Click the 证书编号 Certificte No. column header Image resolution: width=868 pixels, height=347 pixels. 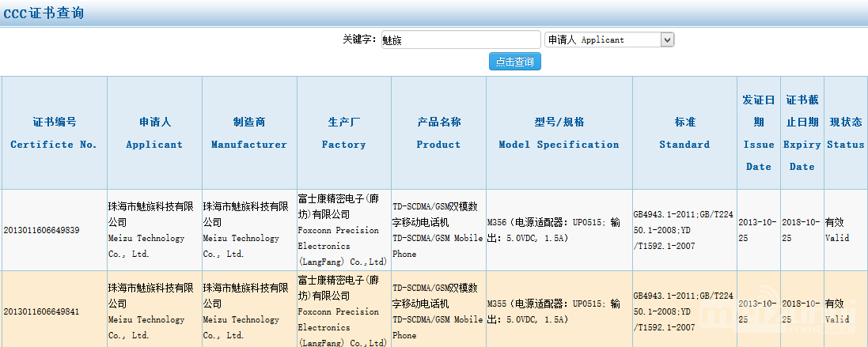pos(54,133)
